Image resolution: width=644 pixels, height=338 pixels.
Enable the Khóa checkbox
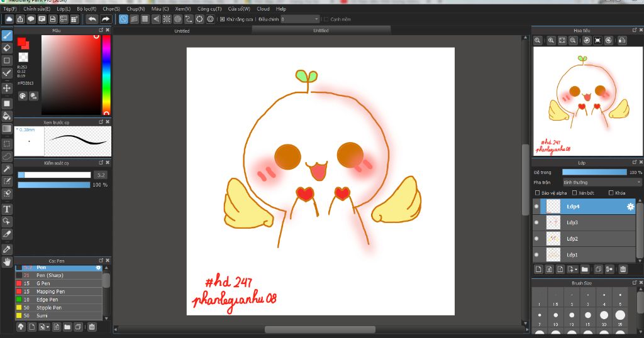coord(611,193)
